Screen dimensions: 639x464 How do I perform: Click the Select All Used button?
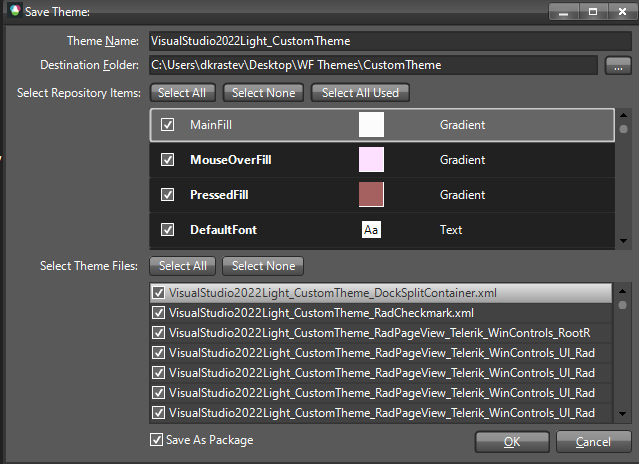(x=360, y=93)
